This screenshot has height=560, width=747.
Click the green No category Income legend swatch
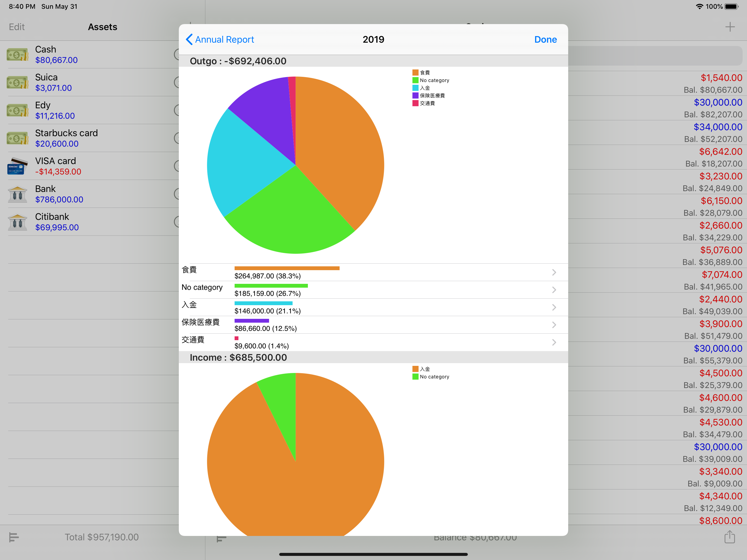[415, 377]
